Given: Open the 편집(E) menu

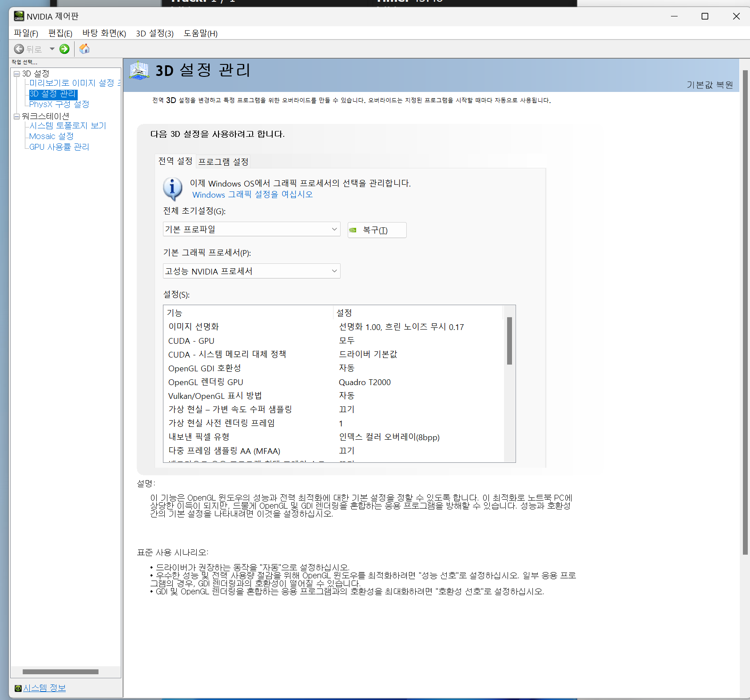Looking at the screenshot, I should pos(60,33).
